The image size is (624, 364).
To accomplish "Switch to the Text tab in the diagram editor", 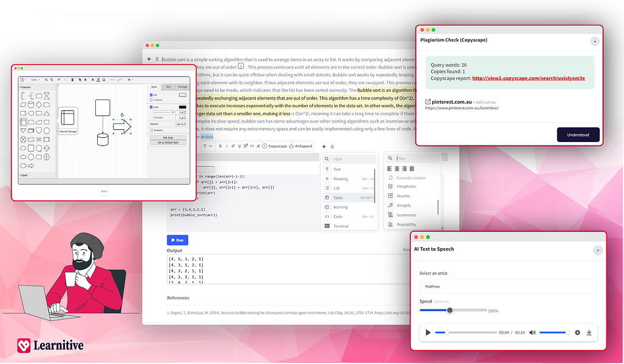I will 168,87.
